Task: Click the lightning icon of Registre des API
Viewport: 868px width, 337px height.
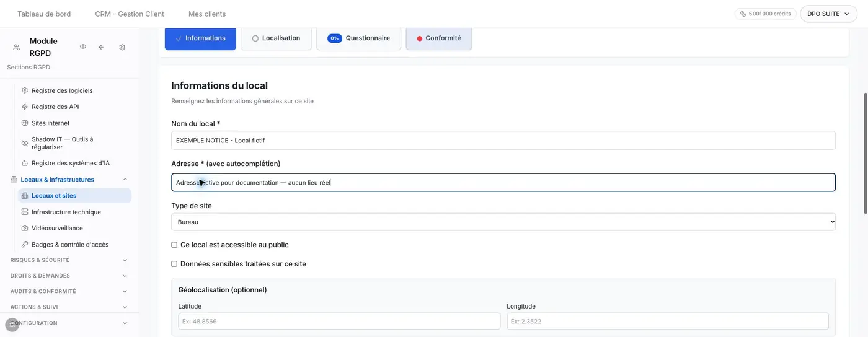Action: [25, 107]
